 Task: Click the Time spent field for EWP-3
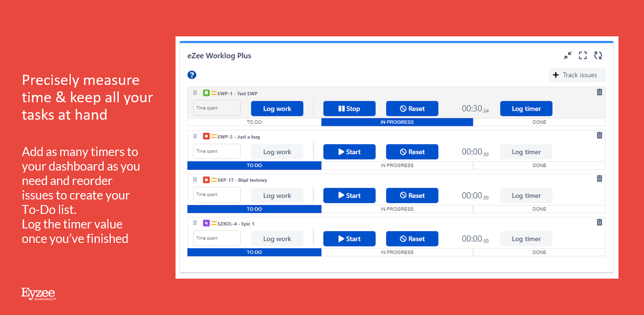[217, 151]
